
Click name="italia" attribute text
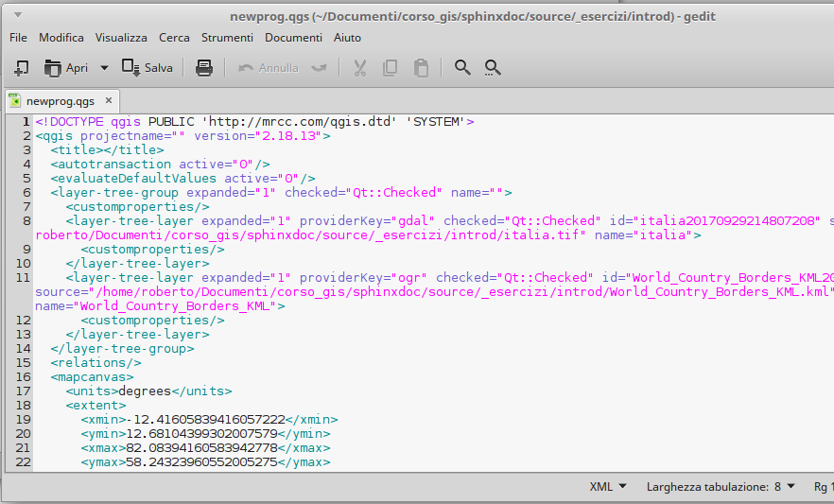coord(644,235)
